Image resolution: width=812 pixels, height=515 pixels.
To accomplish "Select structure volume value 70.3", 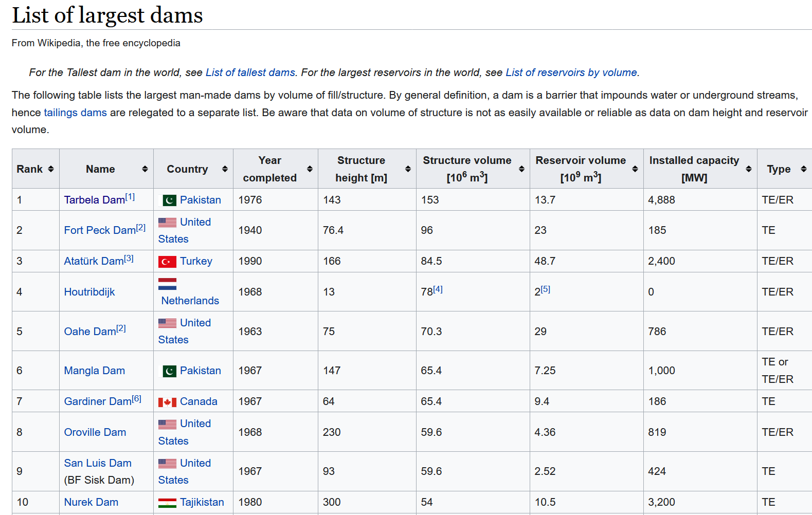I will point(431,332).
